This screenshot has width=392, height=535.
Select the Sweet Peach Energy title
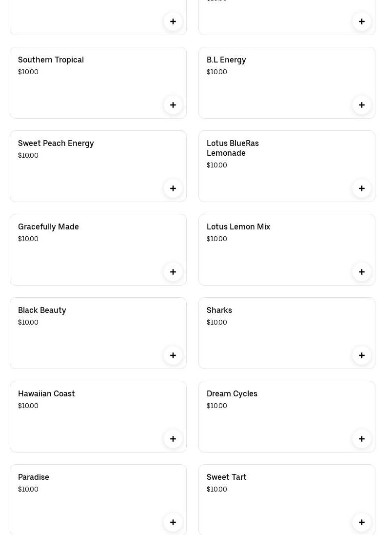coord(56,143)
